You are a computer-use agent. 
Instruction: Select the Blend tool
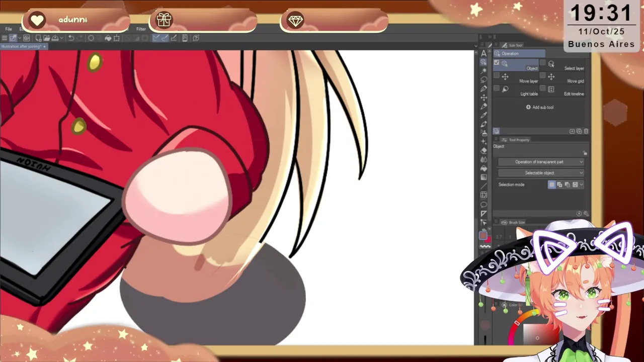484,159
